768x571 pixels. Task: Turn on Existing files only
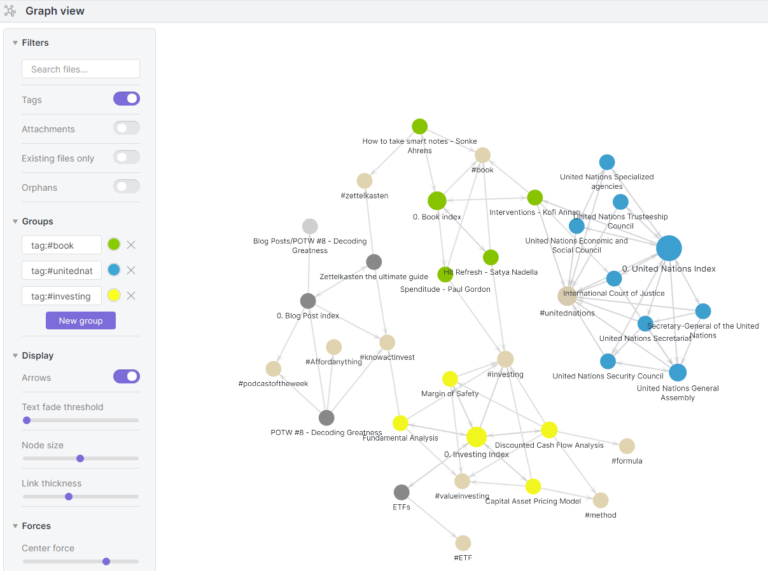(x=126, y=157)
